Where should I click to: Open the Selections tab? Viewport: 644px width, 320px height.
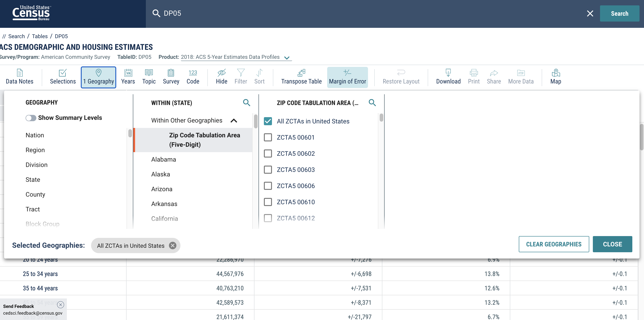(63, 77)
